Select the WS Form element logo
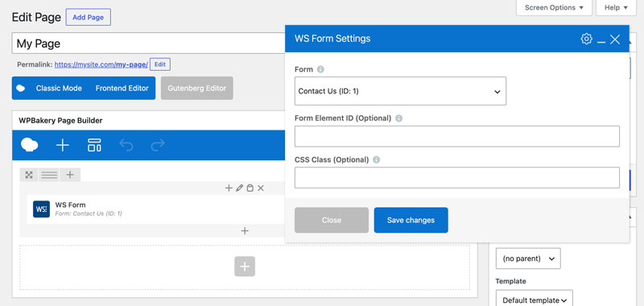Image resolution: width=644 pixels, height=306 pixels. pyautogui.click(x=42, y=209)
